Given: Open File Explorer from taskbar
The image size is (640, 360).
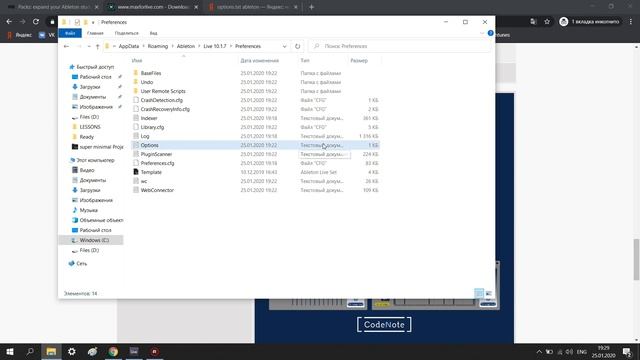Looking at the screenshot, I should [x=51, y=351].
